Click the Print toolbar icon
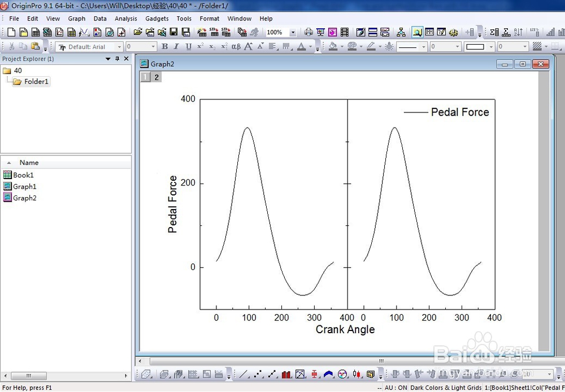Viewport: 565px width, 392px height. pos(308,32)
